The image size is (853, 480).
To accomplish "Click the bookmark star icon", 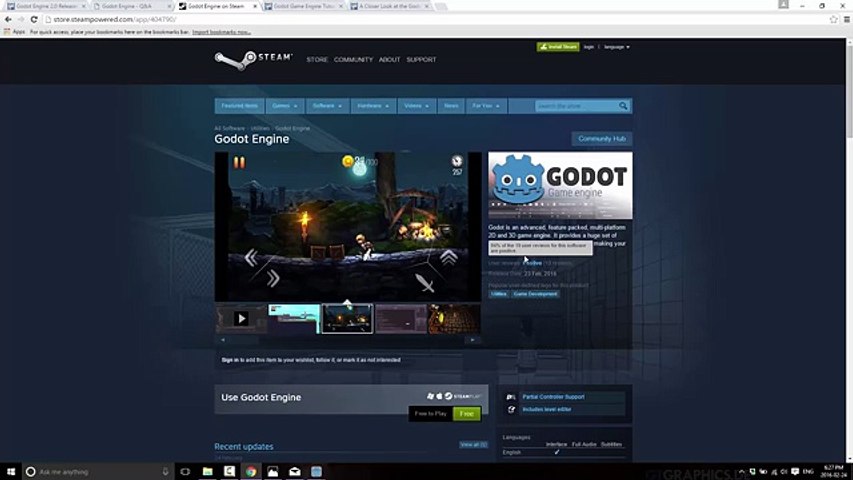I will [x=833, y=19].
